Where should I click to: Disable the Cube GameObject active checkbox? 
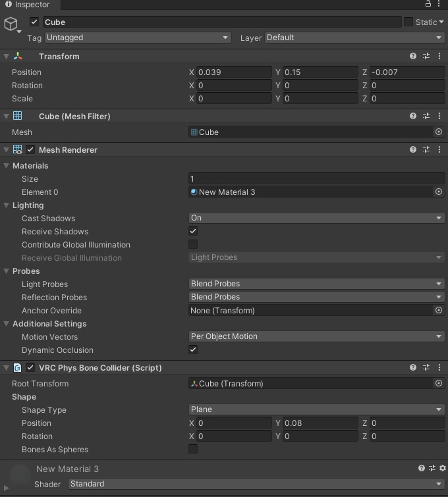(34, 22)
